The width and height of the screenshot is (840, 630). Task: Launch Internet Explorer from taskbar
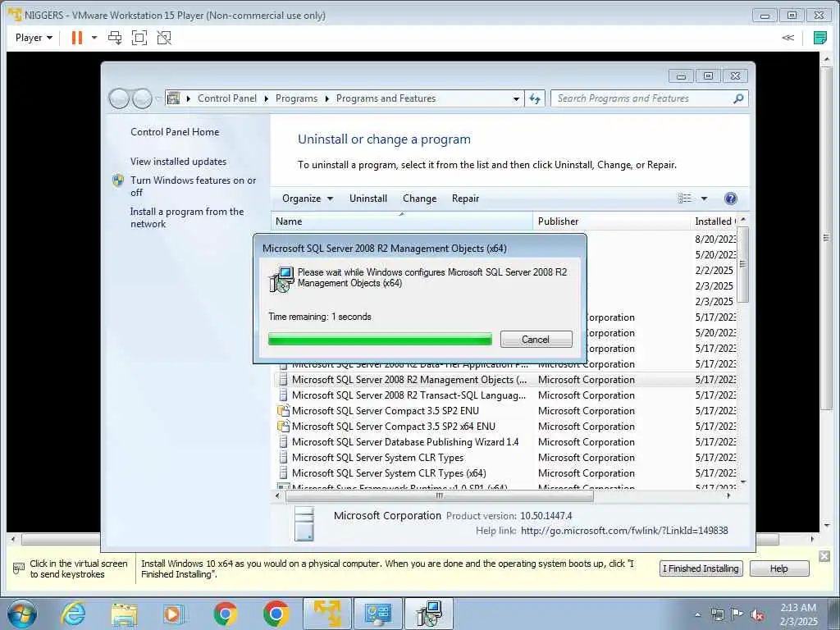click(x=73, y=614)
